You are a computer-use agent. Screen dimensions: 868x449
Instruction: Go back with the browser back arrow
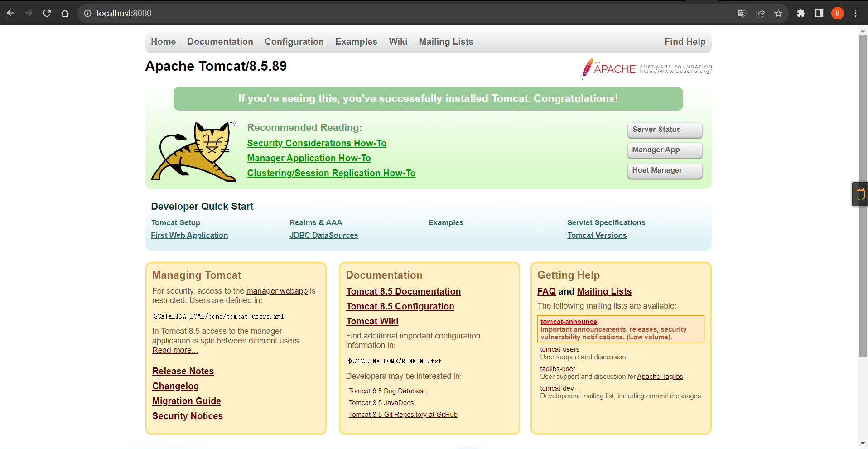click(x=10, y=13)
